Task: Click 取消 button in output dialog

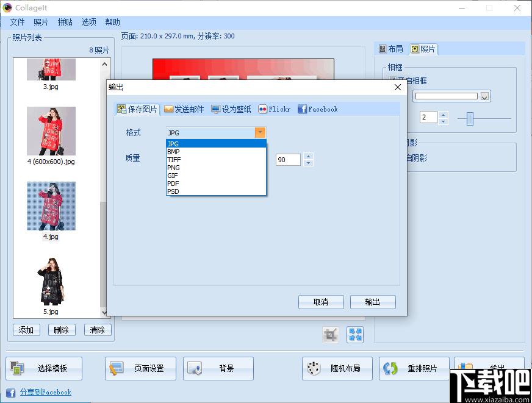Action: tap(321, 302)
